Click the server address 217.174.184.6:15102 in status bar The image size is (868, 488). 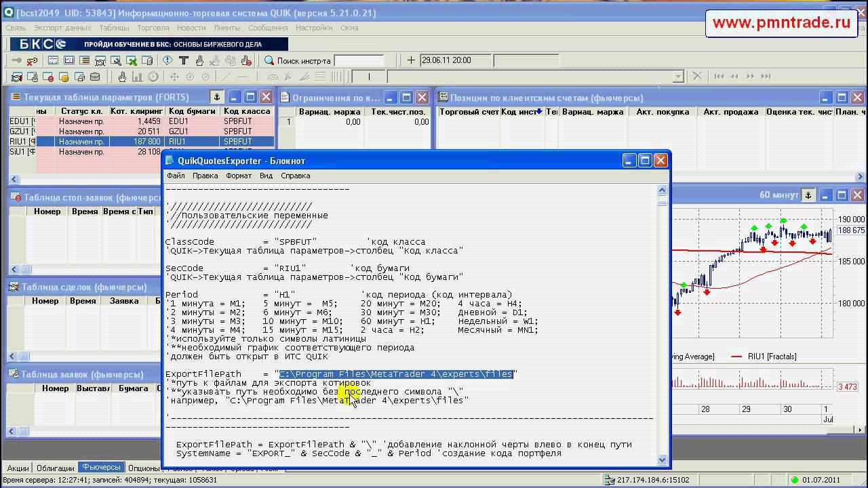pyautogui.click(x=653, y=480)
